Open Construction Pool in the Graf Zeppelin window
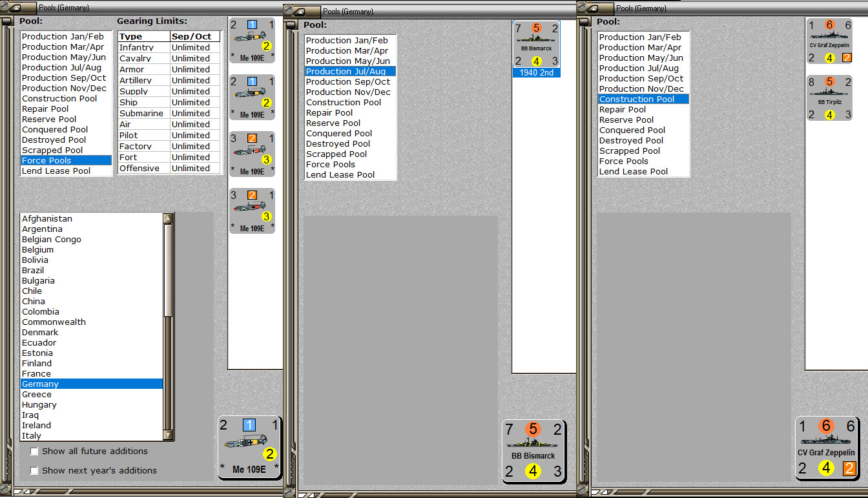The width and height of the screenshot is (868, 498). click(x=643, y=99)
